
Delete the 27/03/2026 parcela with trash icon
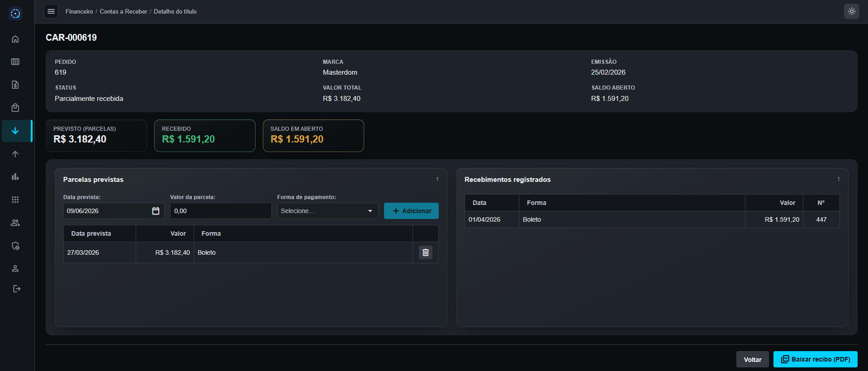point(426,252)
